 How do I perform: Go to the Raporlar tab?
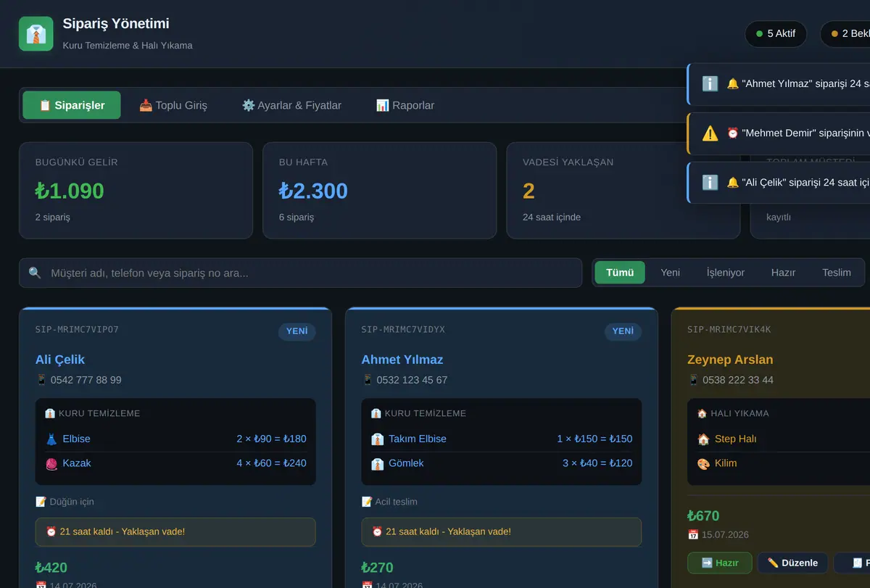tap(405, 105)
